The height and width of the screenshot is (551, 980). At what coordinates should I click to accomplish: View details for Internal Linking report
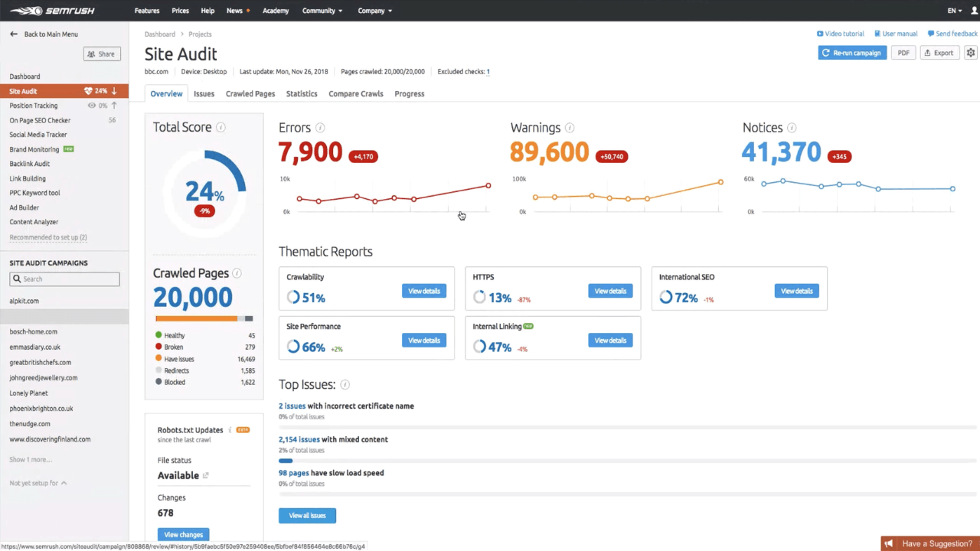coord(610,340)
